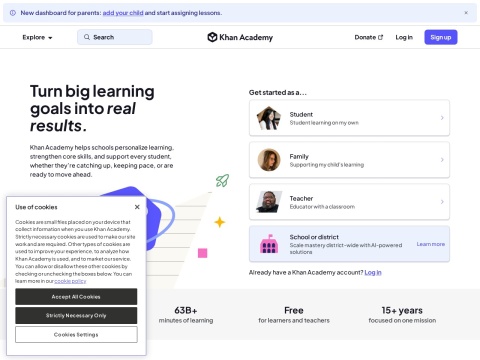This screenshot has width=480, height=360.
Task: Click the external link icon beside Donate
Action: tap(381, 37)
